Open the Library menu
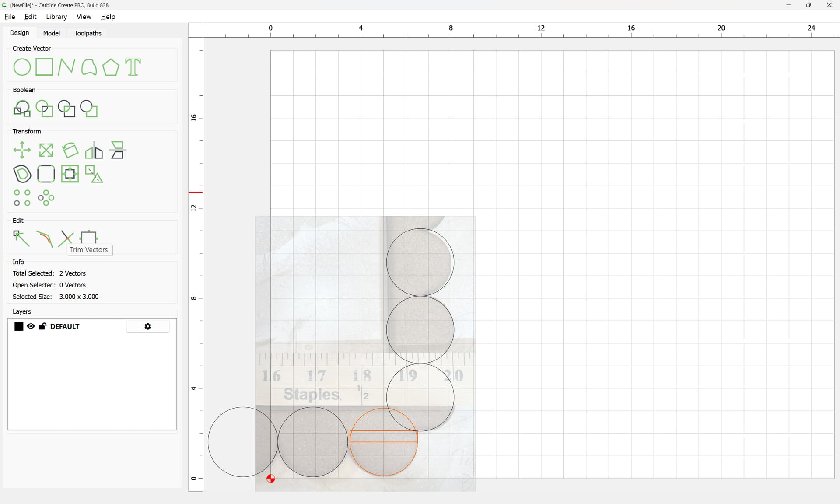 point(56,17)
